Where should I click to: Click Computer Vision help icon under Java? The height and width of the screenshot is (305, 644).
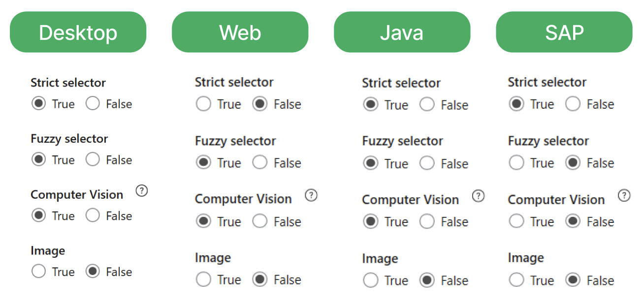click(478, 196)
